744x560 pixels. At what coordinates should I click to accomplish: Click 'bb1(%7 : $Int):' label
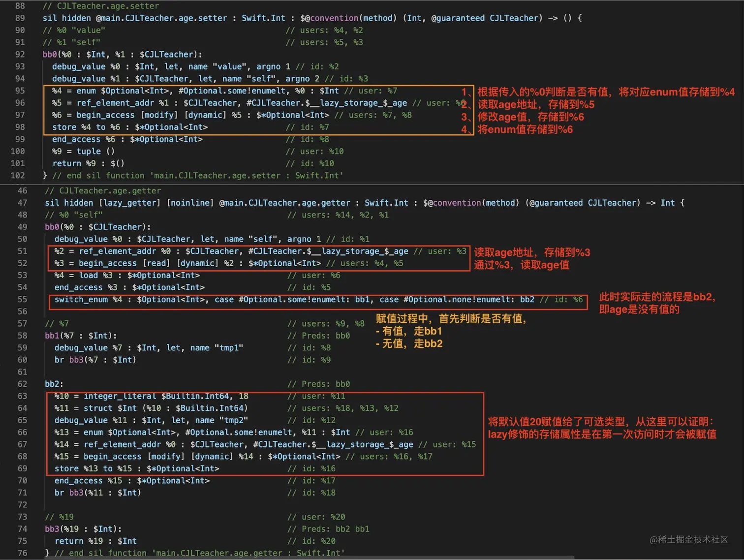pyautogui.click(x=81, y=336)
